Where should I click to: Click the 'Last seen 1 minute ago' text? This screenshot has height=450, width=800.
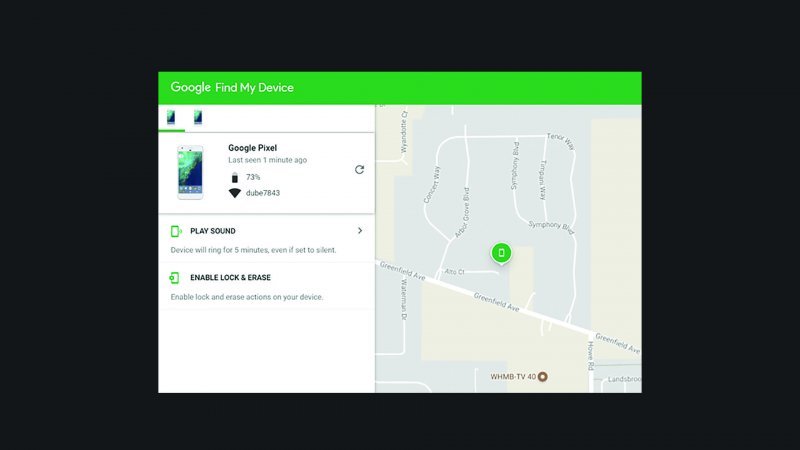pos(267,160)
